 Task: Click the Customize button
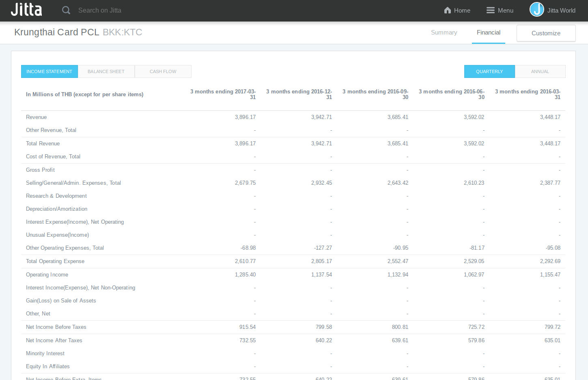click(x=546, y=33)
